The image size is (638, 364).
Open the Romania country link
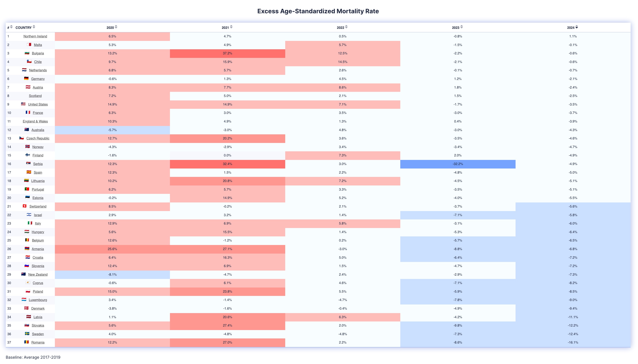tap(38, 343)
